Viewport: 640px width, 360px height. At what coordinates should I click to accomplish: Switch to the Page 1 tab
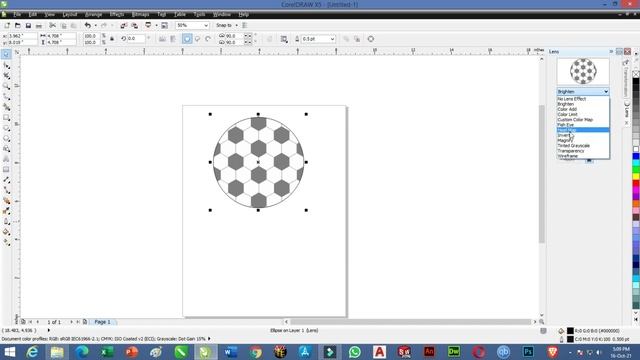[x=102, y=322]
